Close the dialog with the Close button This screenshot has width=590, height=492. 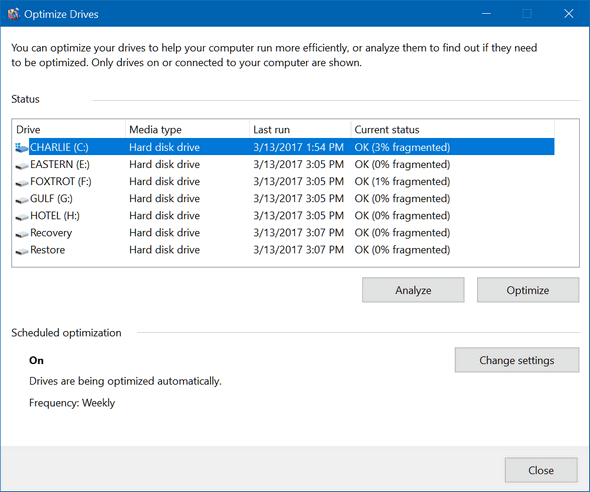(x=541, y=470)
